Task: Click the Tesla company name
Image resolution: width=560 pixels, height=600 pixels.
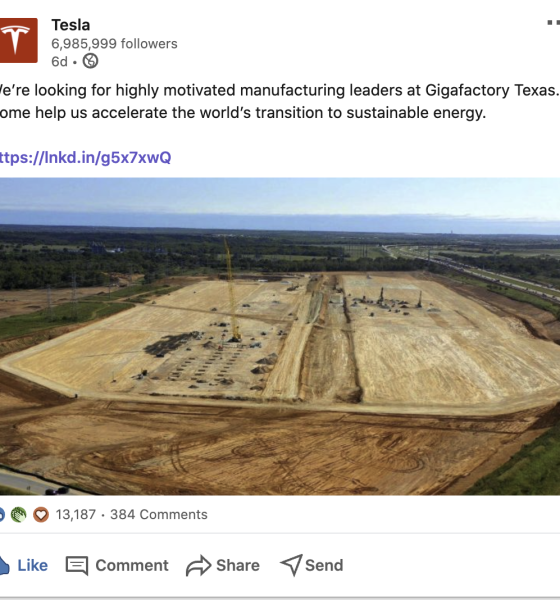Action: click(x=71, y=25)
